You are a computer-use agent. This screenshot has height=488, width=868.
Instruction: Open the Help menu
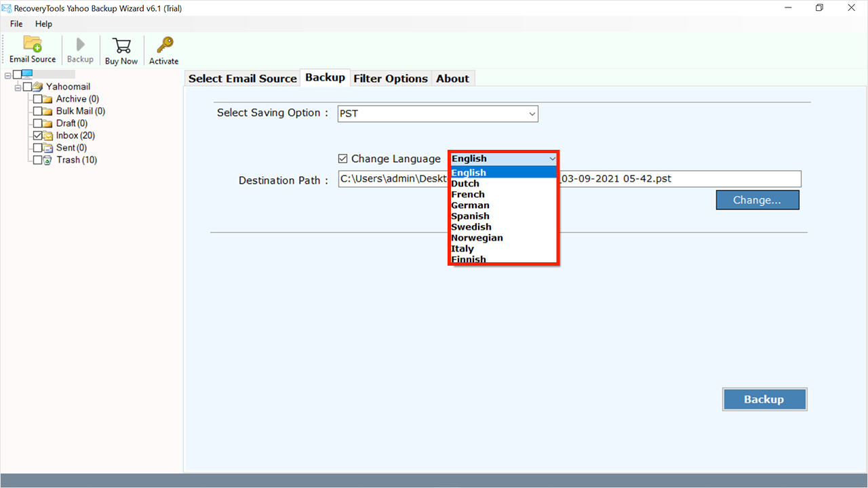pos(43,24)
